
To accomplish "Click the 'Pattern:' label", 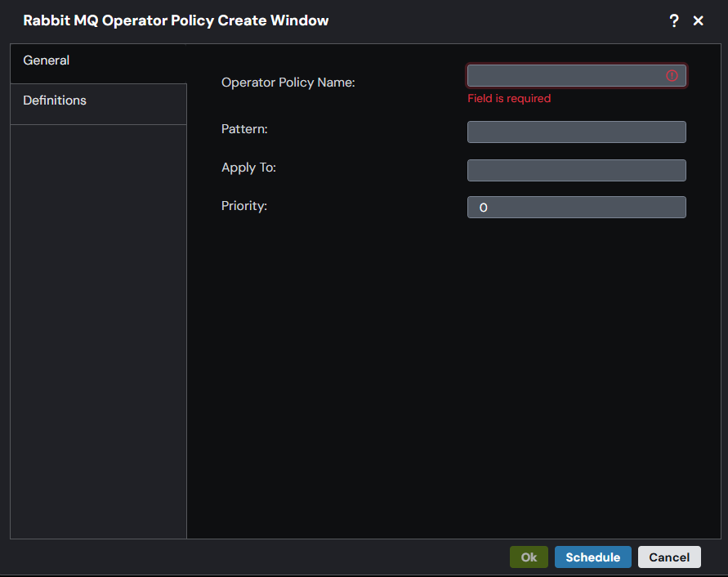I will click(x=244, y=128).
